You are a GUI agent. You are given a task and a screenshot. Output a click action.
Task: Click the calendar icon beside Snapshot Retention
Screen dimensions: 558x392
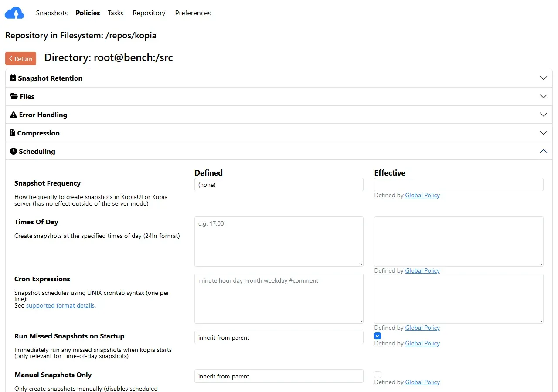click(x=13, y=78)
